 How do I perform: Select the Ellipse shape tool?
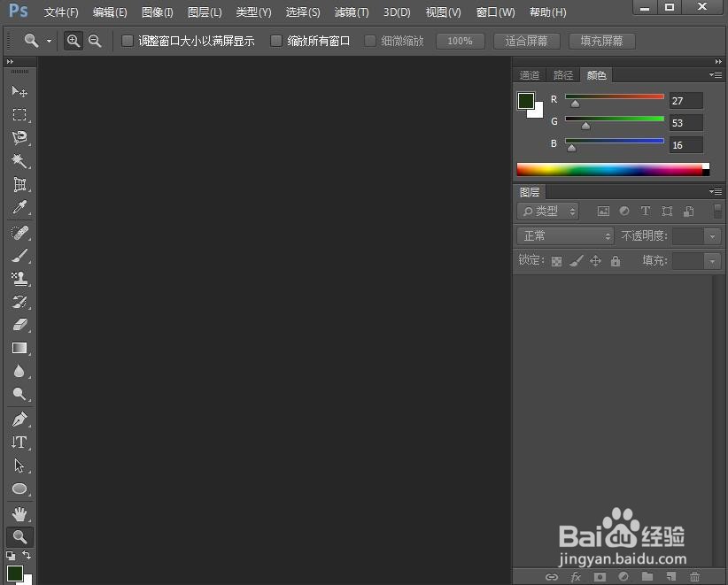tap(19, 489)
